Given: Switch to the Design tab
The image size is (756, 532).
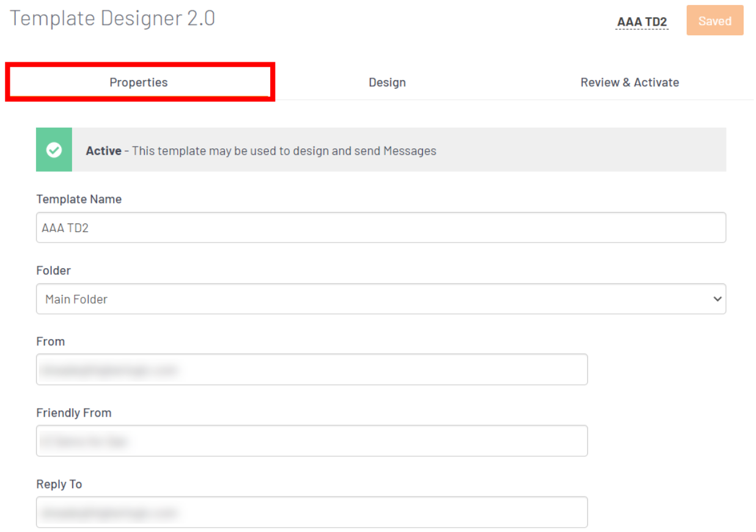Looking at the screenshot, I should pos(387,82).
